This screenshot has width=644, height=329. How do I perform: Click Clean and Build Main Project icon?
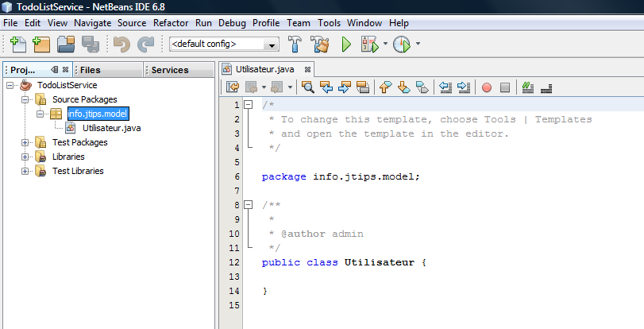click(x=319, y=44)
